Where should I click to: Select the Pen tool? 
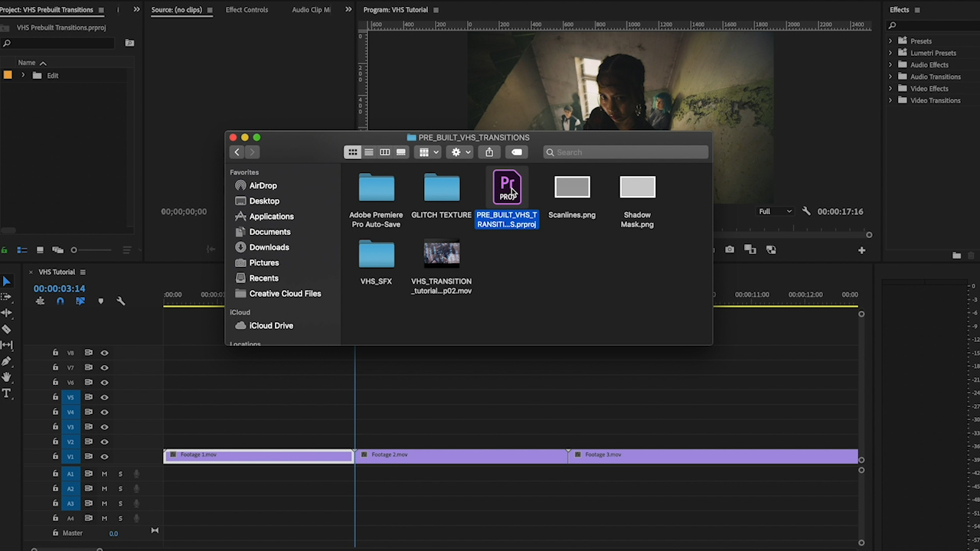[x=7, y=361]
